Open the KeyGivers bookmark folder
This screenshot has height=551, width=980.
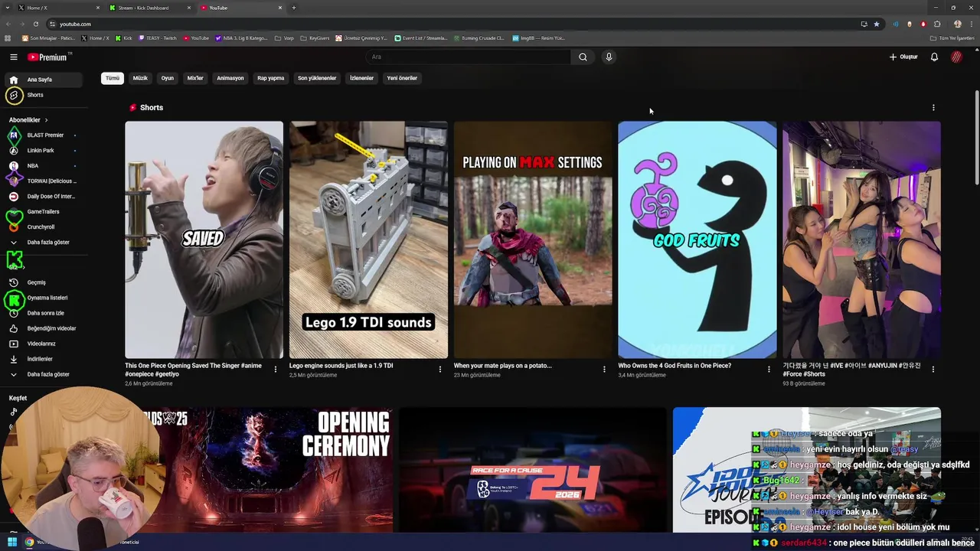[315, 38]
